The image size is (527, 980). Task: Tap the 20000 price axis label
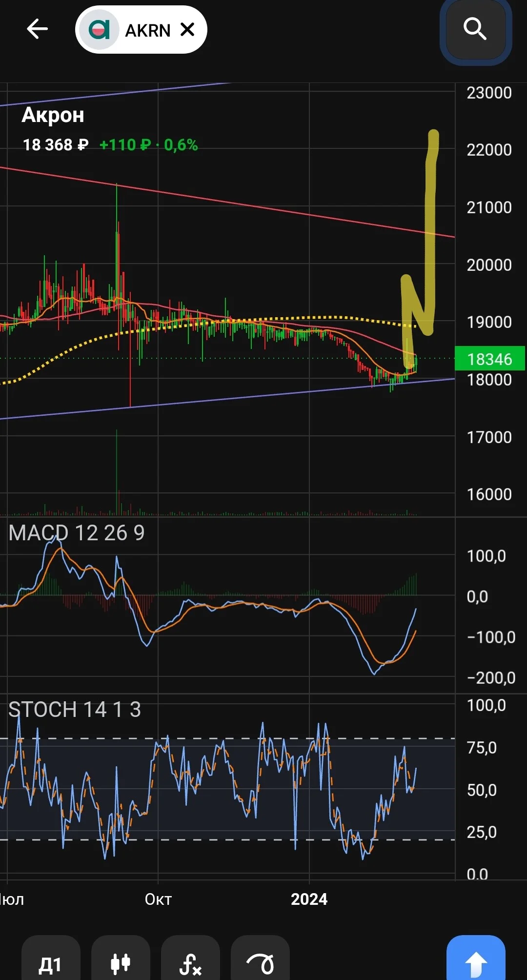tap(489, 265)
